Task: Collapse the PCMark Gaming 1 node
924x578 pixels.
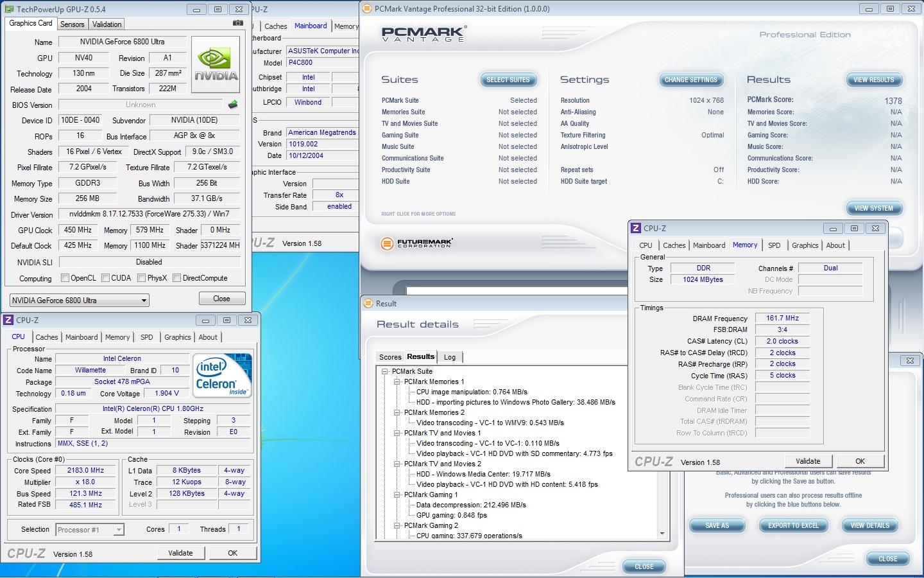Action: pos(397,495)
